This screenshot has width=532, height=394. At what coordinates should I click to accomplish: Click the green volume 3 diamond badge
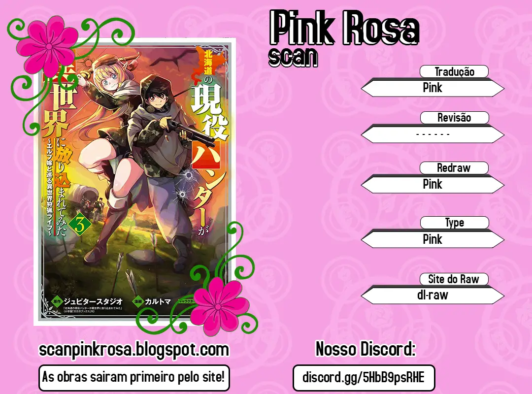click(x=80, y=224)
